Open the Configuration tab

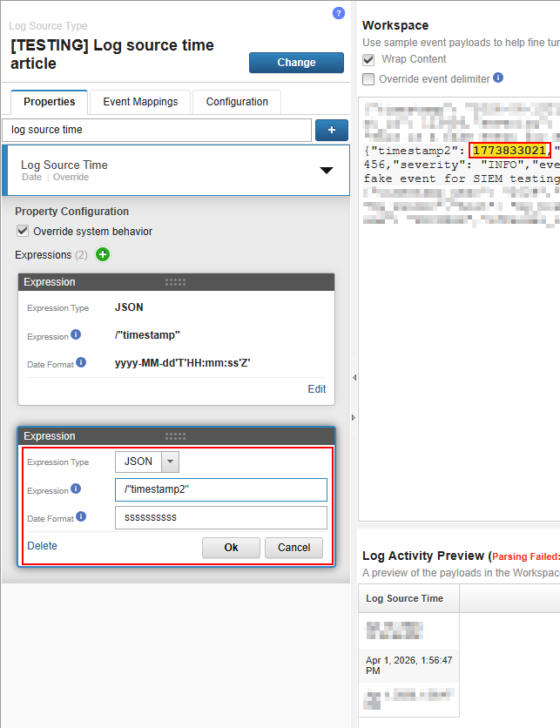point(237,102)
